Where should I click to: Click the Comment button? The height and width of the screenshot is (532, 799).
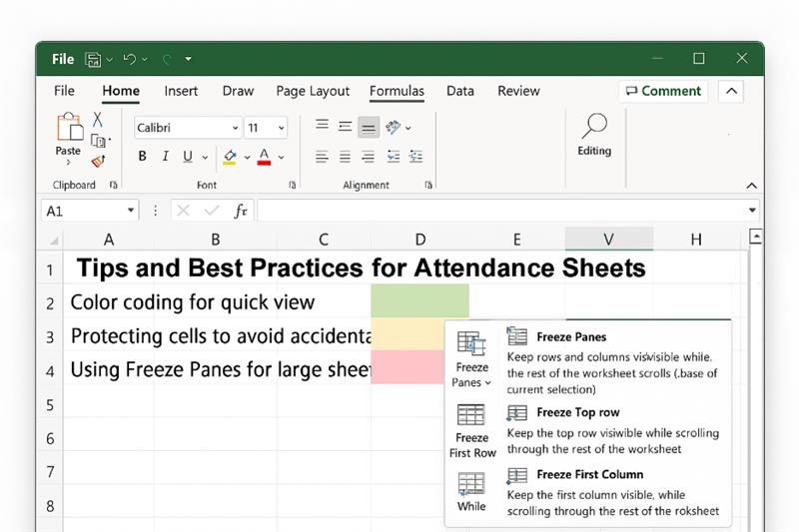coord(663,91)
